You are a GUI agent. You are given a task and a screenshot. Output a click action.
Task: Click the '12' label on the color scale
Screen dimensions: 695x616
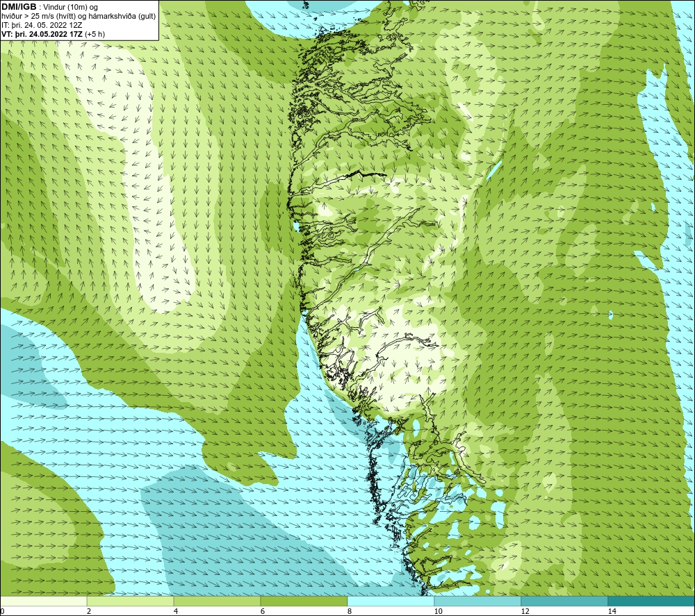tap(525, 611)
